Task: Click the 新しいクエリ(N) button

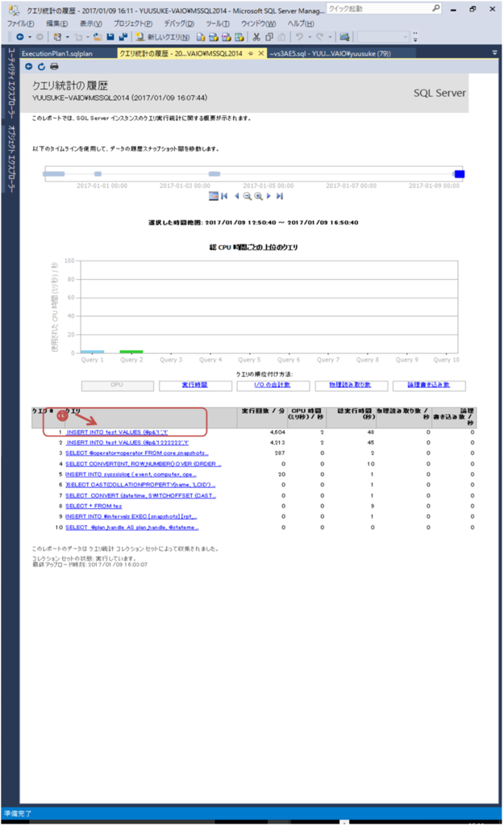Action: [x=163, y=37]
